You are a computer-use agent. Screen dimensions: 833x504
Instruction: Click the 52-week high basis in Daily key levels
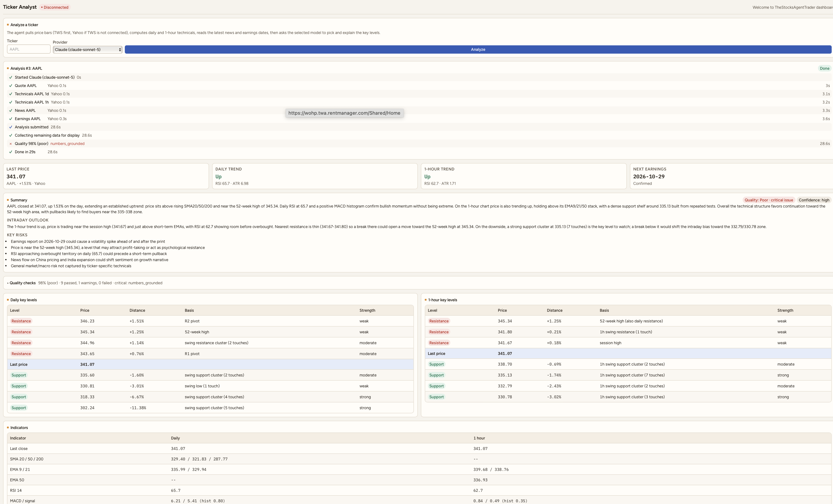coord(197,332)
